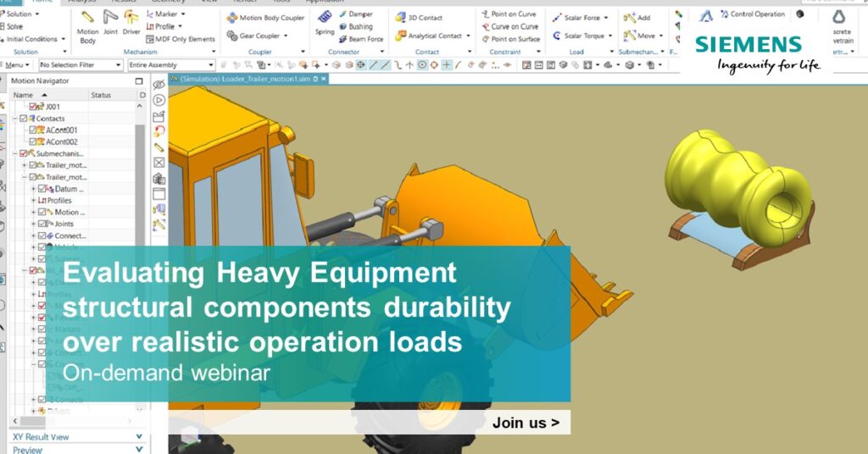868x454 pixels.
Task: Toggle the J001 joint checkbox
Action: click(x=33, y=107)
